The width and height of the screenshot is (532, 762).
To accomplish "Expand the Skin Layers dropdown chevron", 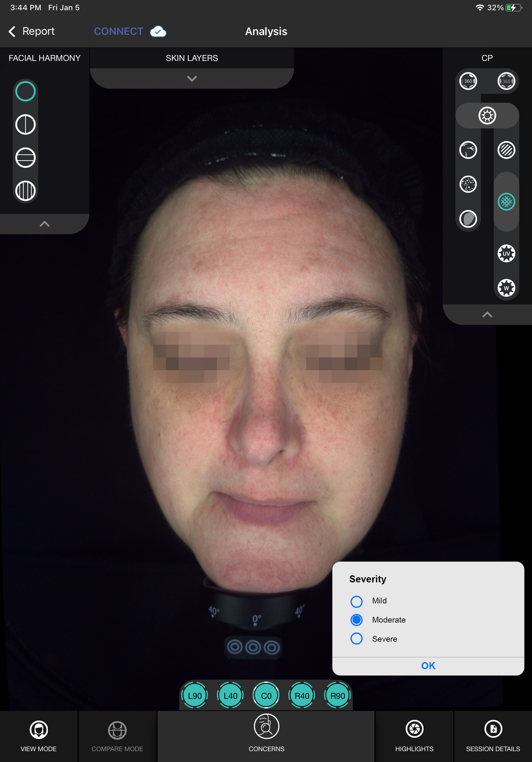I will coord(192,78).
